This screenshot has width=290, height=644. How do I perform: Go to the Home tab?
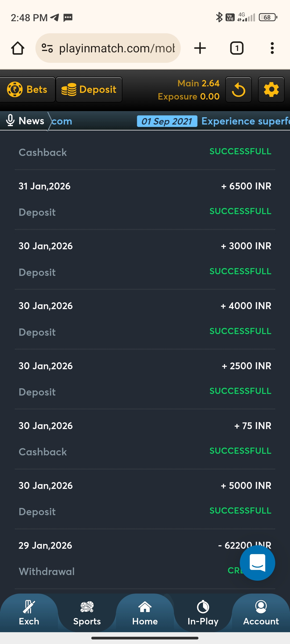(x=145, y=613)
